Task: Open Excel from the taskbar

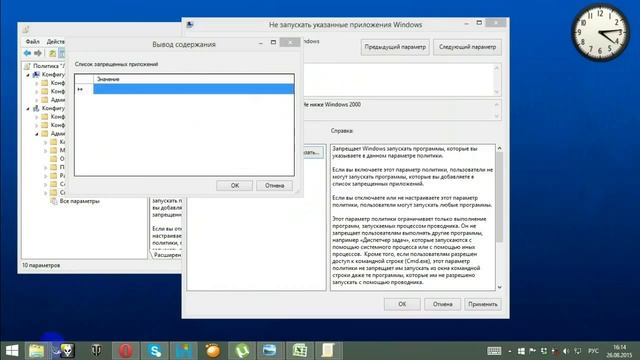Action: 300,351
